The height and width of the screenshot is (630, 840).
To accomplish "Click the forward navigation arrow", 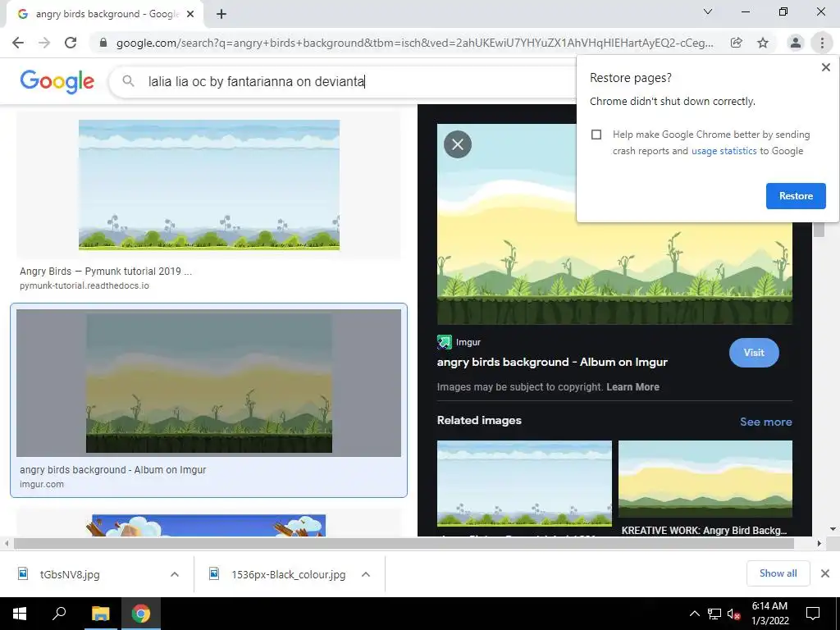I will click(x=44, y=43).
